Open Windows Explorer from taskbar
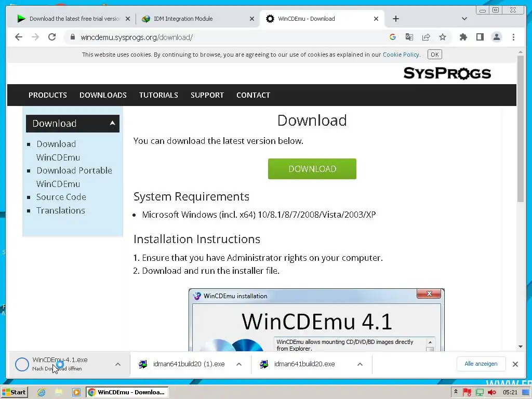This screenshot has width=532, height=399. 59,392
